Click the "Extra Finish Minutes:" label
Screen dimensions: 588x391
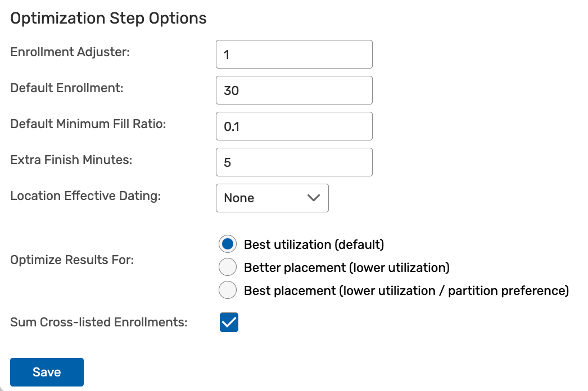(71, 160)
